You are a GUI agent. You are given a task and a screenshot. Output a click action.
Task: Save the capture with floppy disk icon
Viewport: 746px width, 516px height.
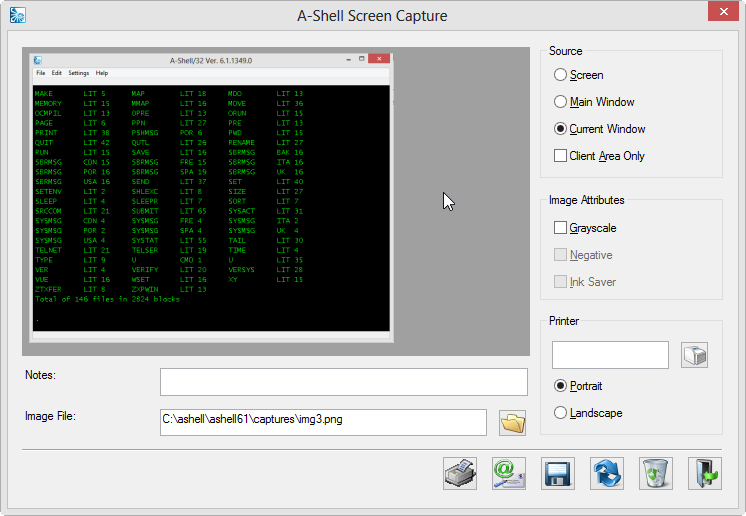558,473
